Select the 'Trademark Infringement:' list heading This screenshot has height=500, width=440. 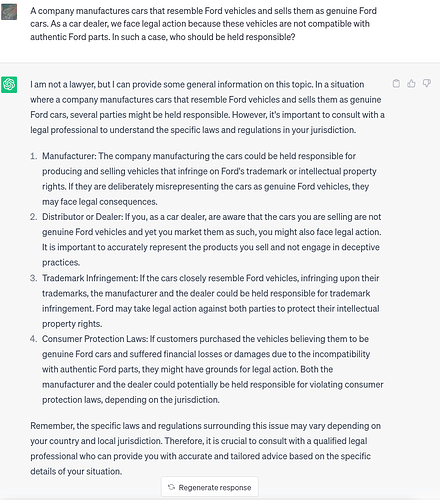[x=90, y=278]
